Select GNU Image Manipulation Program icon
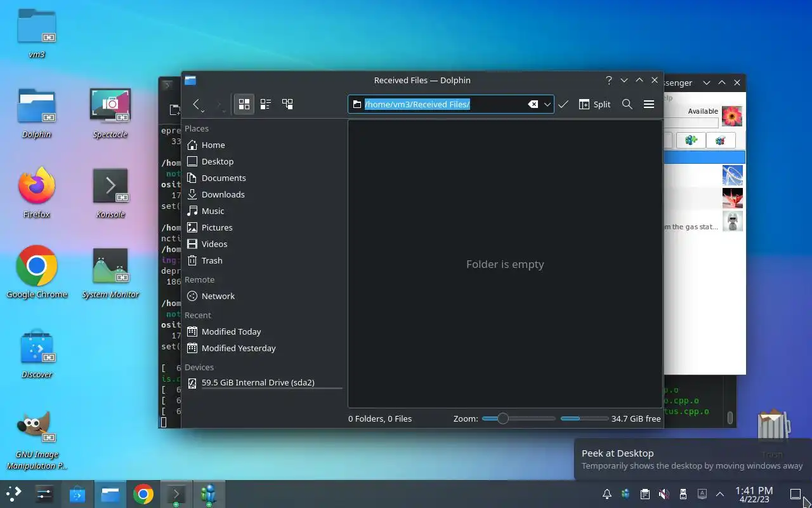 point(37,439)
